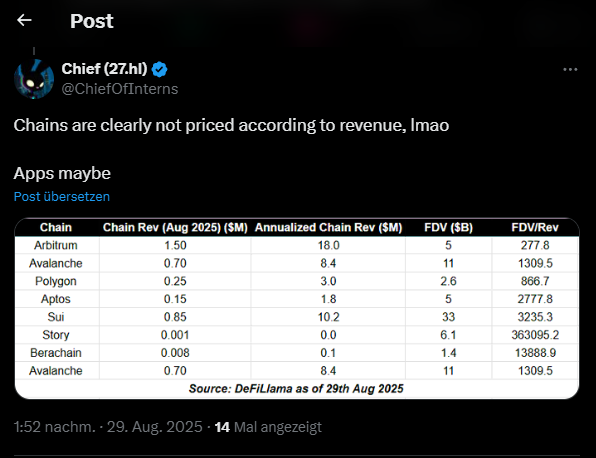The width and height of the screenshot is (596, 458).
Task: Click Post übersetzen to translate
Action: (x=62, y=197)
